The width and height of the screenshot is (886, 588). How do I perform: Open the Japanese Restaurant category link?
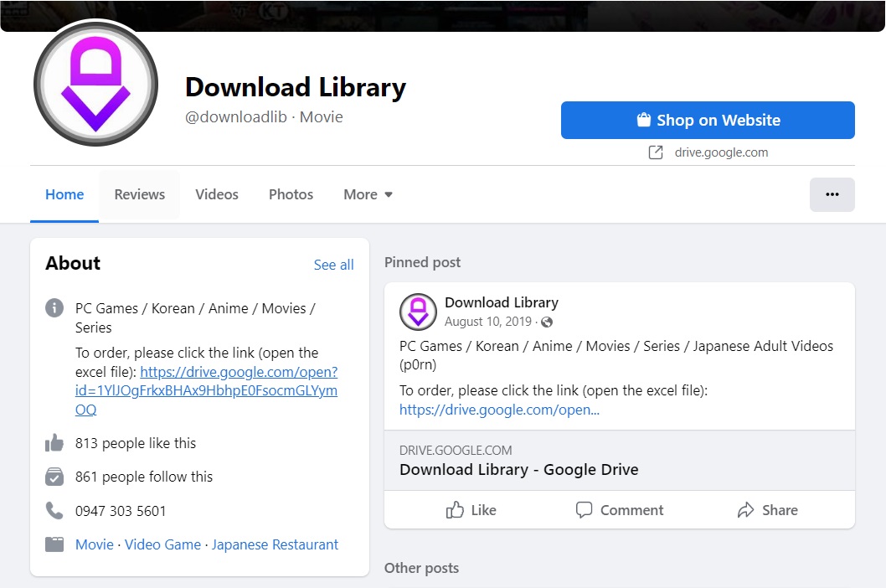[x=275, y=544]
